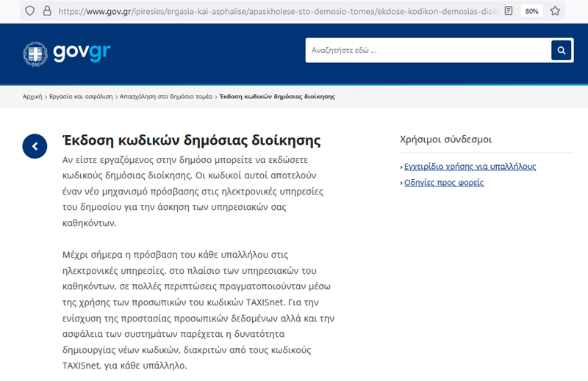This screenshot has width=588, height=381.
Task: Open 'Απασχόληση στο δημόσιο τομέα' breadcrumb
Action: point(166,97)
